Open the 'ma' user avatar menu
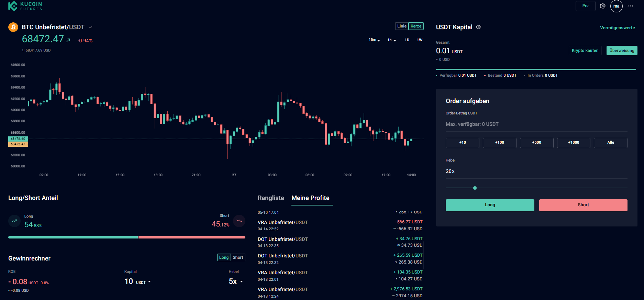Screen dimensions: 644x300 coord(616,6)
